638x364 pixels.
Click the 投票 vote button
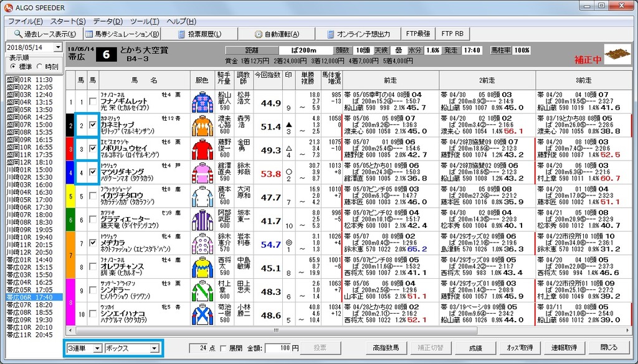pyautogui.click(x=321, y=348)
